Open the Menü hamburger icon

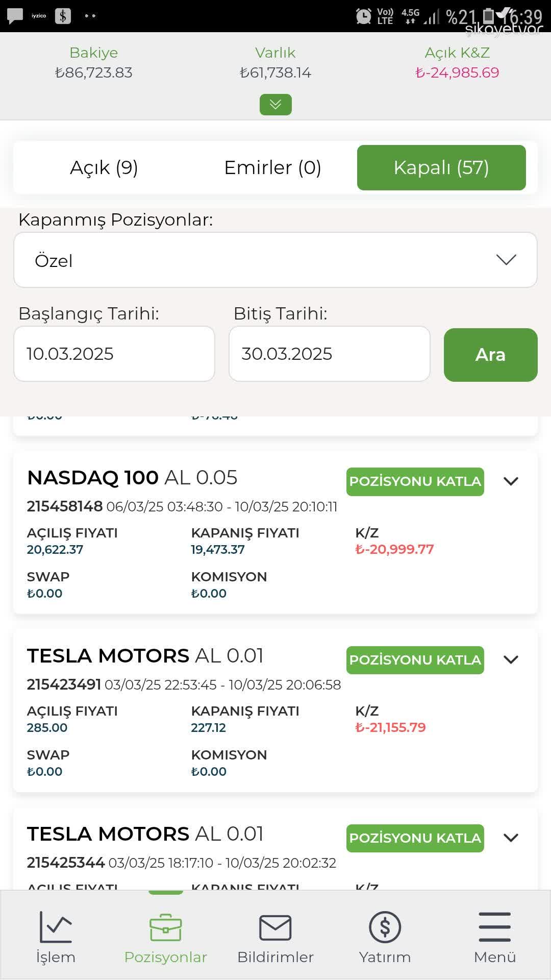tap(495, 927)
